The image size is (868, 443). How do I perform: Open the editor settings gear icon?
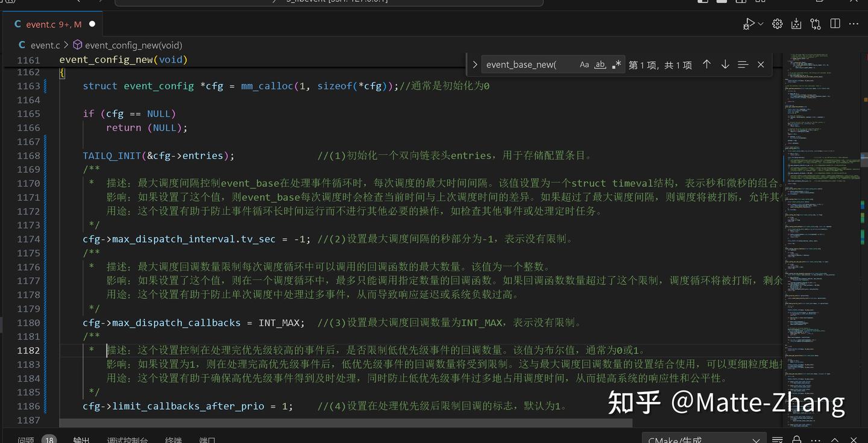(777, 24)
